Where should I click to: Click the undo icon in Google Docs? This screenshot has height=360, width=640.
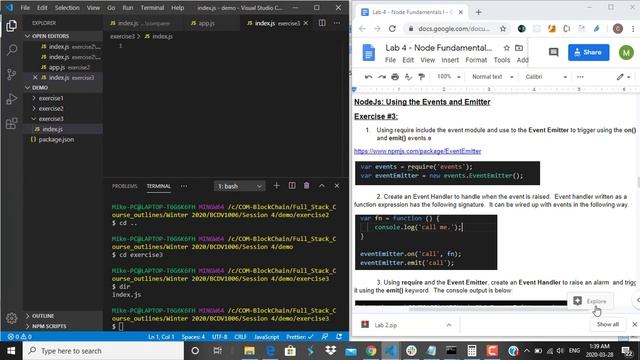[368, 77]
